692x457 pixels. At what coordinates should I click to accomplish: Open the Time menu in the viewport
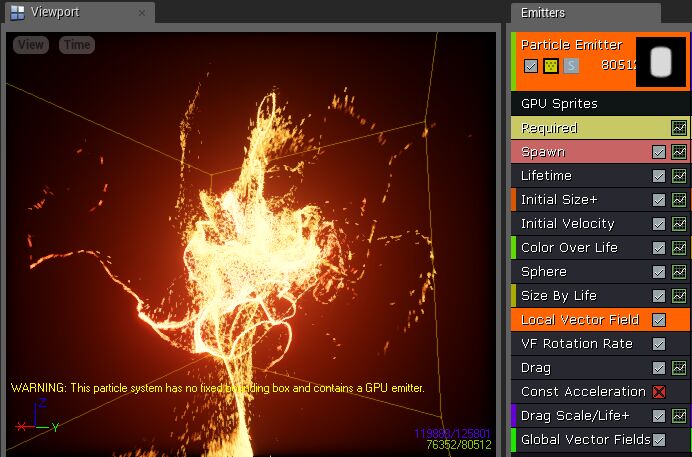(x=77, y=45)
